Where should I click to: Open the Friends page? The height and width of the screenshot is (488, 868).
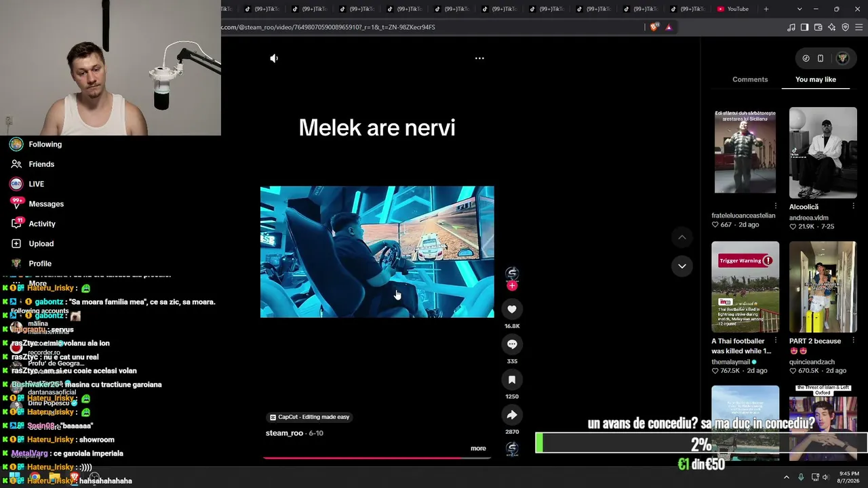coord(41,164)
